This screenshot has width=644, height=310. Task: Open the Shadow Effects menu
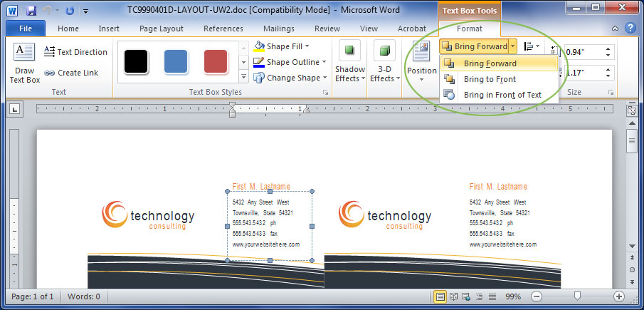point(349,63)
